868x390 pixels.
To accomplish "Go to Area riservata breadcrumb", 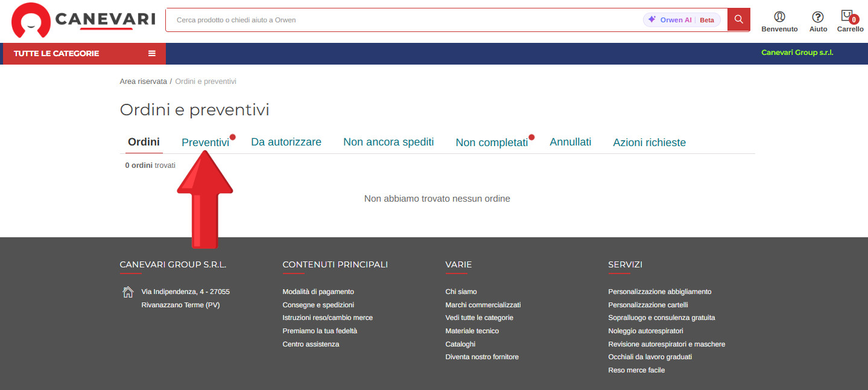I will pos(143,82).
